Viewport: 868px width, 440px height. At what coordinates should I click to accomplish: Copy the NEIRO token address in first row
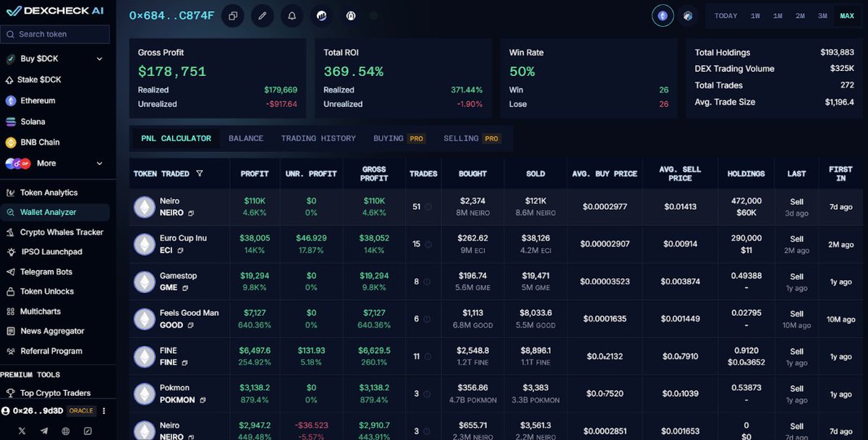[191, 213]
